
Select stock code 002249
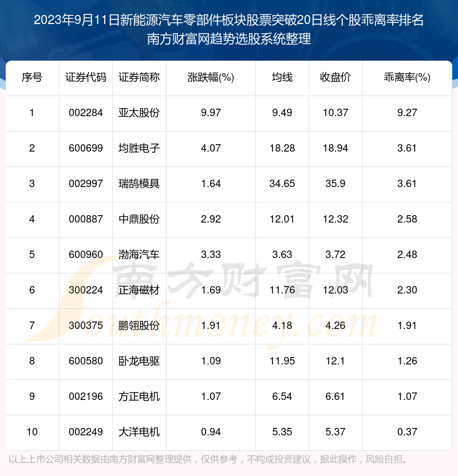point(86,432)
